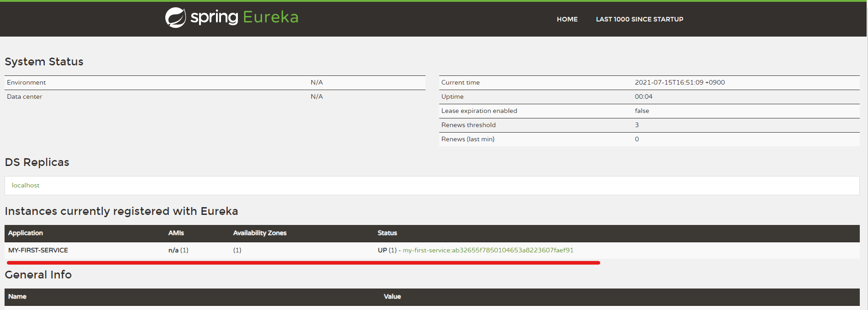The image size is (868, 310).
Task: Select the MY-FIRST-SERVICE application cell
Action: [x=38, y=250]
